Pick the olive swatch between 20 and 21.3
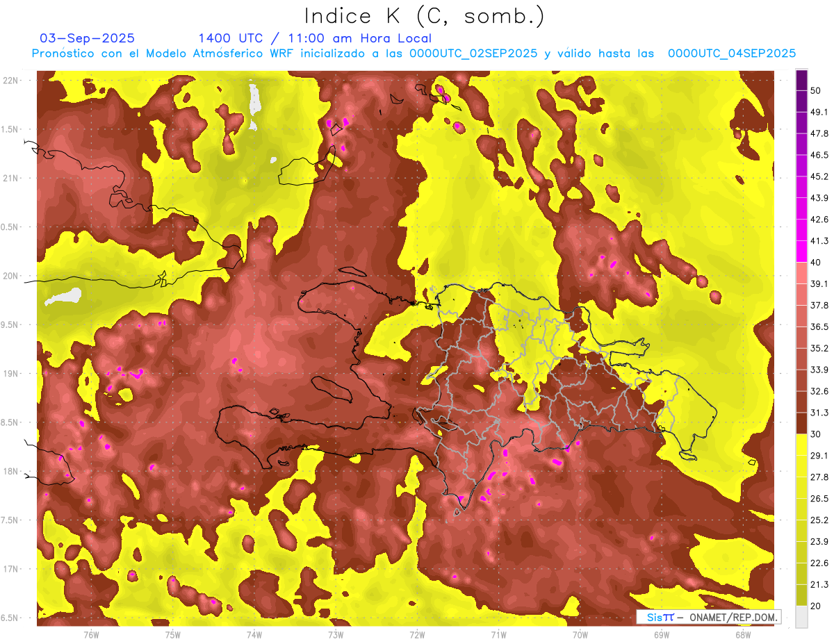 tap(801, 595)
